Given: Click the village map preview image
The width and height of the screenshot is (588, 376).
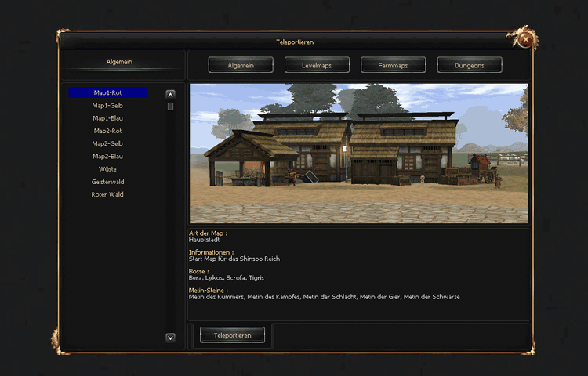Looking at the screenshot, I should point(359,154).
